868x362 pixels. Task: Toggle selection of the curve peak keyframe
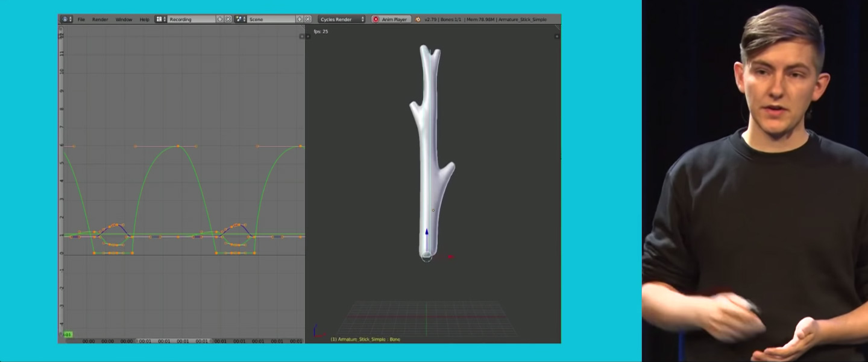pyautogui.click(x=178, y=145)
